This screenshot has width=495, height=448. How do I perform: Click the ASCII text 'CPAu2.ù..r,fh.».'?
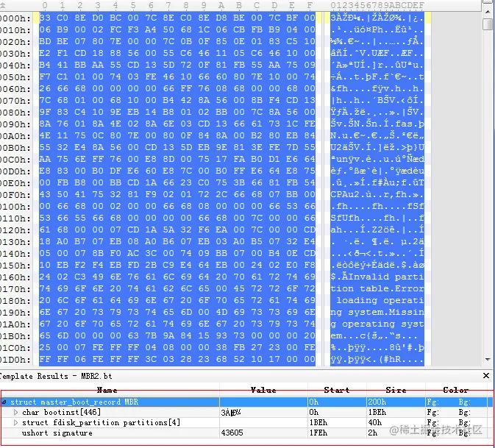(377, 194)
